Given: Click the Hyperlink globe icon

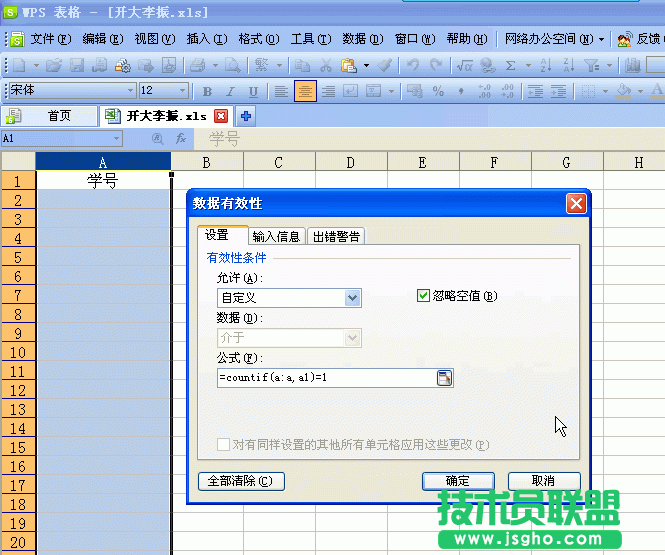Looking at the screenshot, I should click(x=488, y=65).
